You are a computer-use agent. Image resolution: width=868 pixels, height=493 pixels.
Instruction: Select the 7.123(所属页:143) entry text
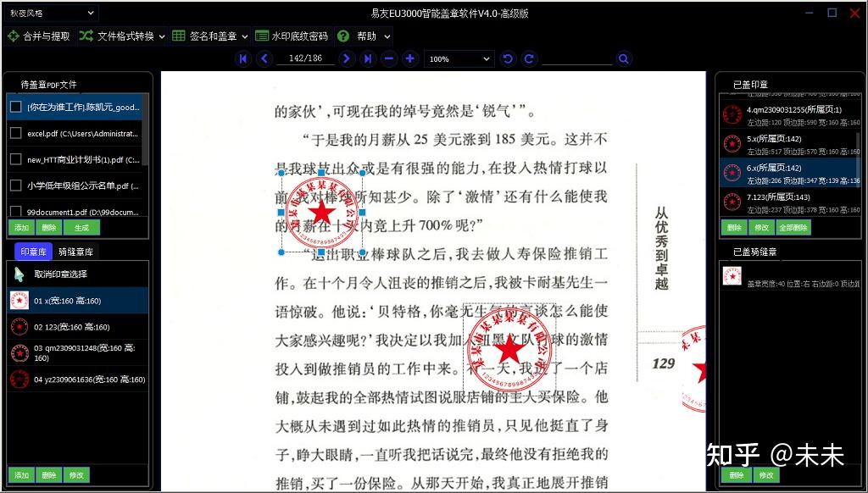[778, 197]
